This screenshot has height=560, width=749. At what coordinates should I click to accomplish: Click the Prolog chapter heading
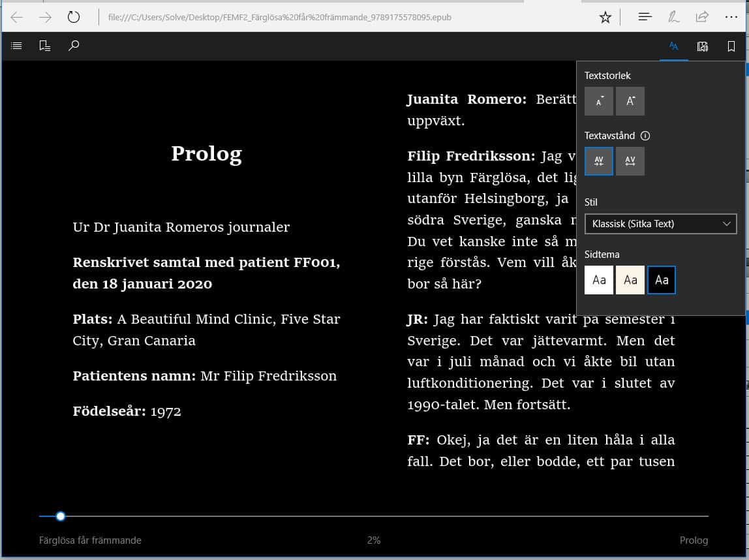[x=206, y=154]
